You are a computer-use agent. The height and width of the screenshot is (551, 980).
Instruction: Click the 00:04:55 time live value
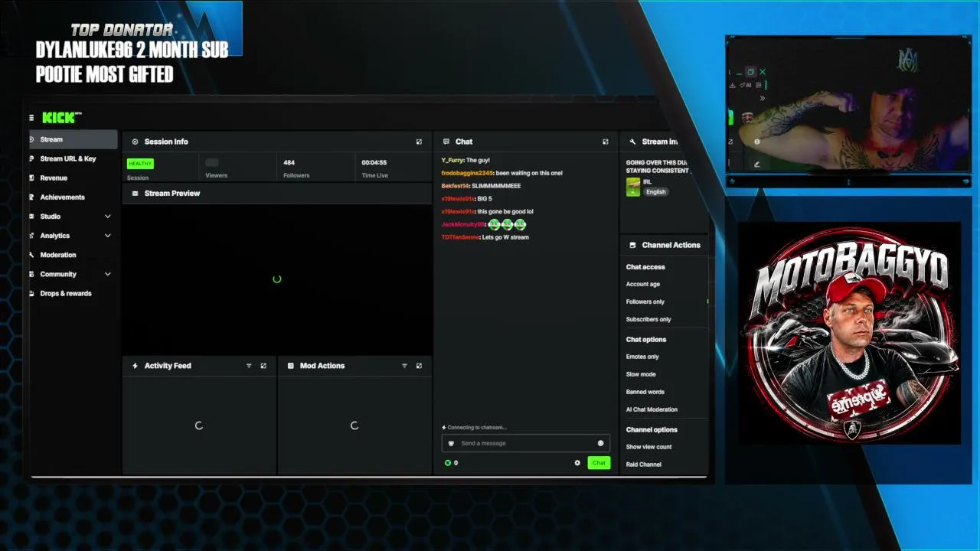[x=374, y=162]
